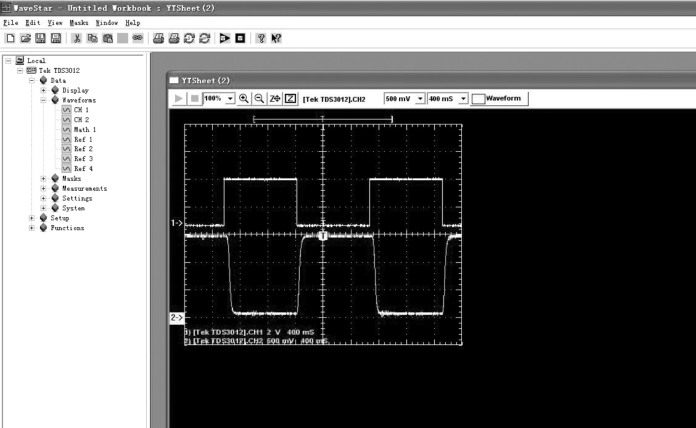Click the Help question mark icon
This screenshot has width=696, height=428.
[261, 38]
